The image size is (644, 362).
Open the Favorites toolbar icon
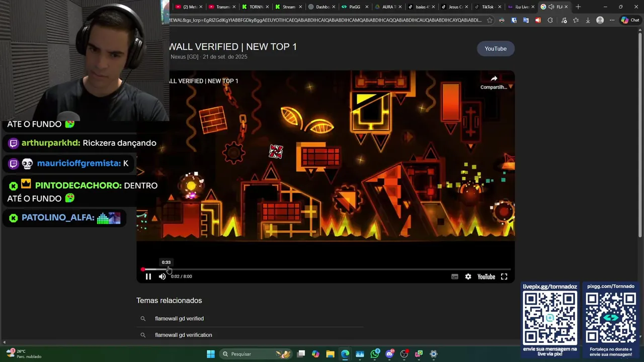coord(576,20)
